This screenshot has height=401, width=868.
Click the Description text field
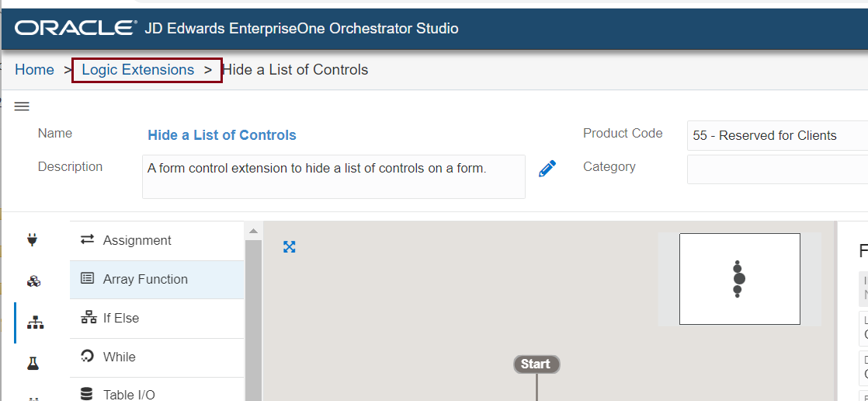[333, 176]
